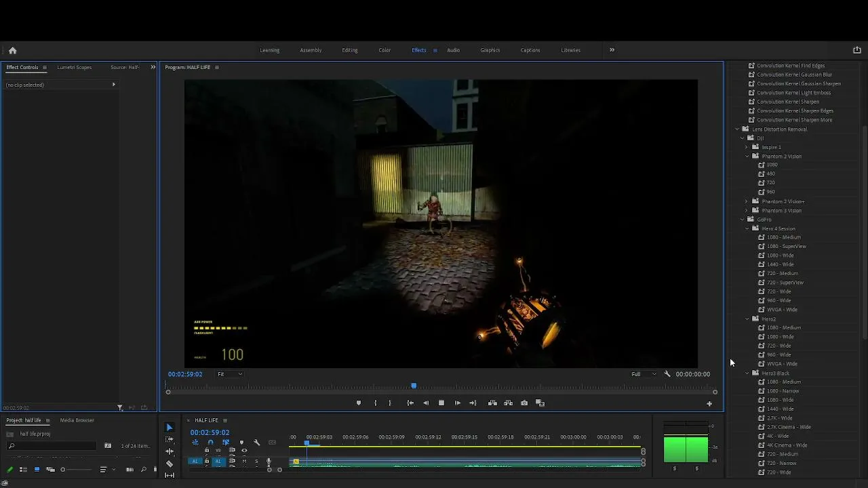Switch to the Lumetri Scopes tab
The image size is (868, 488).
point(75,67)
